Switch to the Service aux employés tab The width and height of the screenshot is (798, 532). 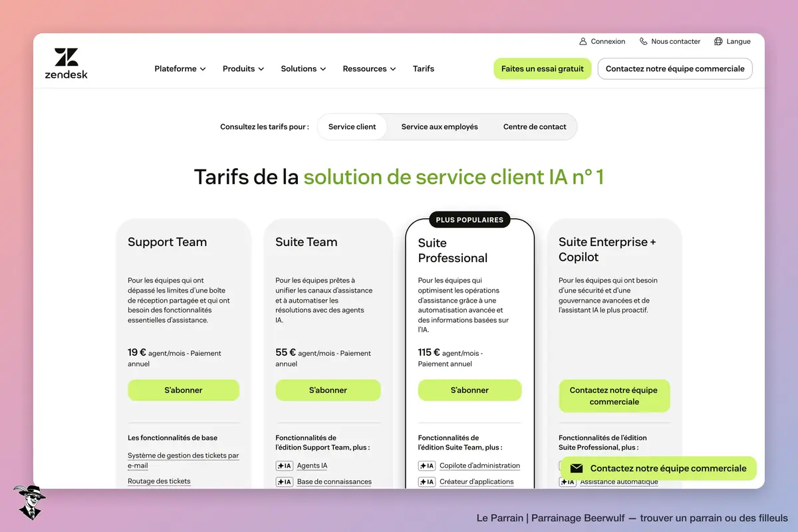click(x=440, y=126)
